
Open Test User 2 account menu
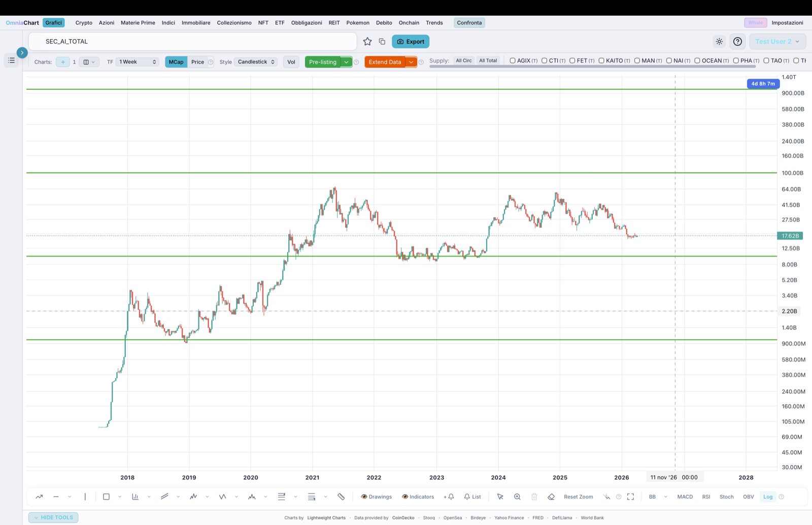(x=777, y=42)
